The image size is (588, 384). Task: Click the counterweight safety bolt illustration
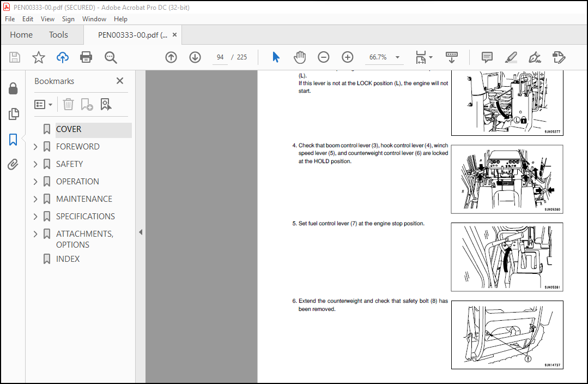click(507, 335)
